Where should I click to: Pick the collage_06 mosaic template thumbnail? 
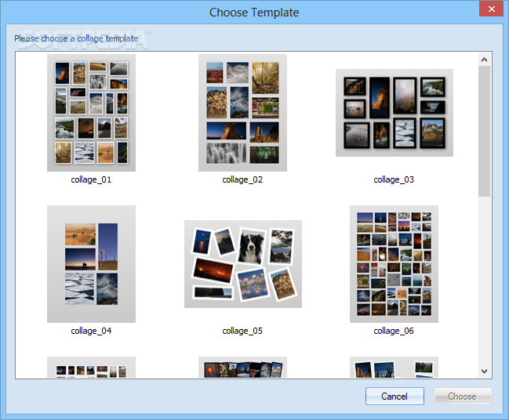click(394, 264)
